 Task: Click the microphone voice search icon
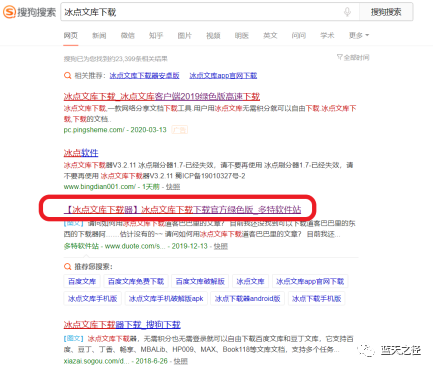pos(347,12)
